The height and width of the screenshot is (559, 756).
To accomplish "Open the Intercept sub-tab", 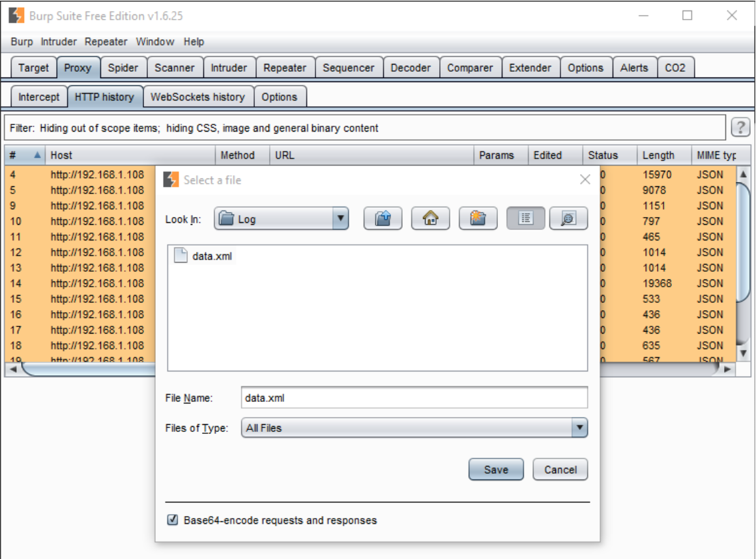I will (39, 97).
